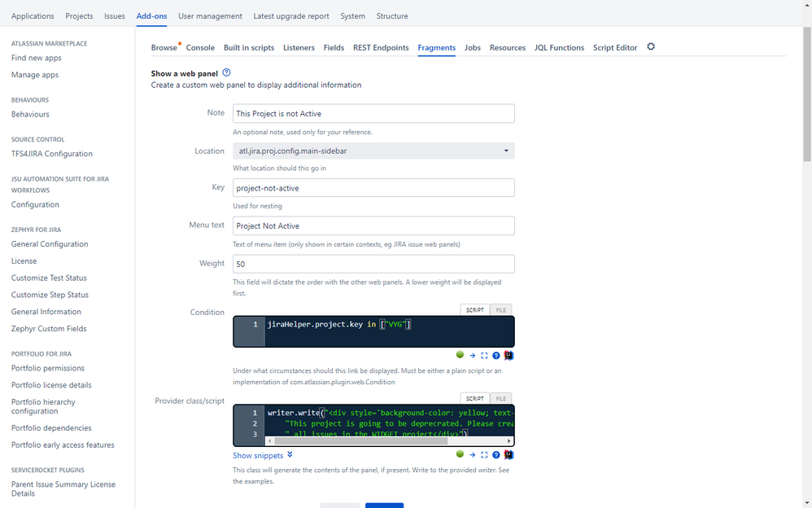This screenshot has height=508, width=812.
Task: Click the arrow icon under Condition editor
Action: [x=472, y=356]
